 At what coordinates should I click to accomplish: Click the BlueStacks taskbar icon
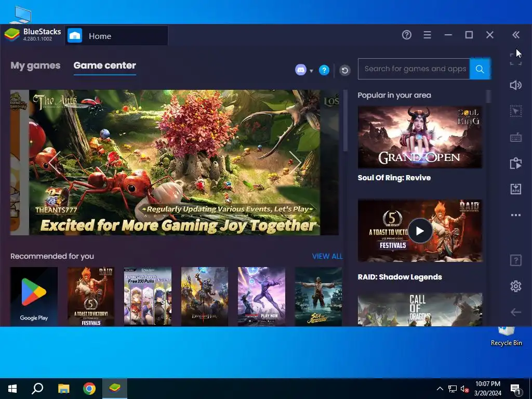(x=115, y=389)
